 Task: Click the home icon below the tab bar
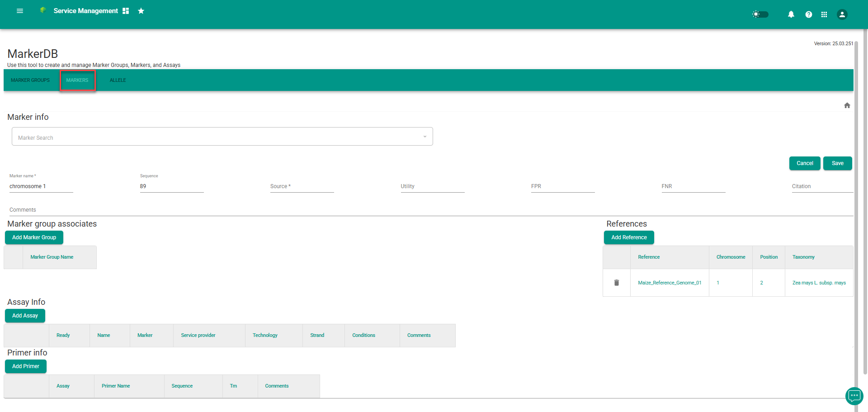tap(847, 105)
